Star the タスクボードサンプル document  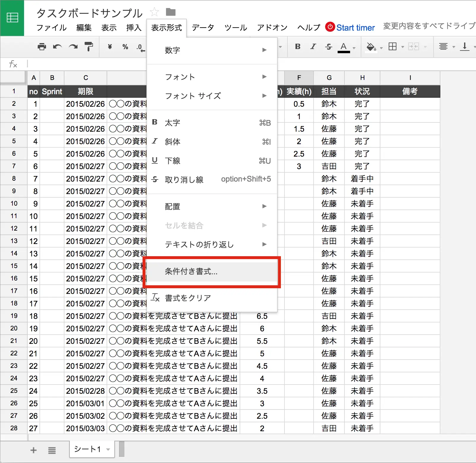(x=154, y=12)
